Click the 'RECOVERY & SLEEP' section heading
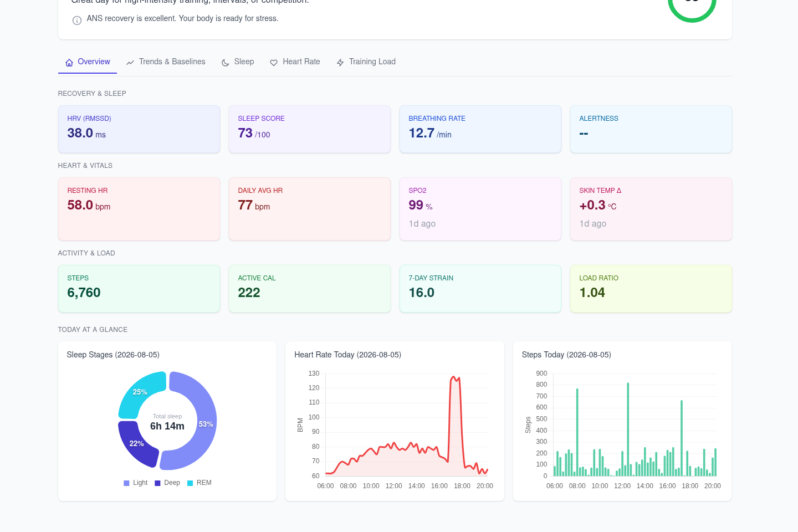This screenshot has width=798, height=532. click(x=92, y=94)
